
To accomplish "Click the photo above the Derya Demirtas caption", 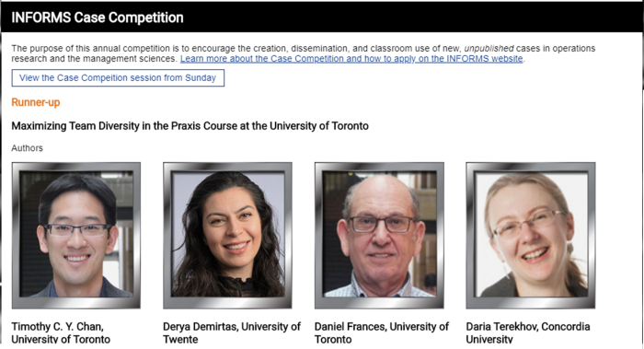I will click(x=227, y=234).
